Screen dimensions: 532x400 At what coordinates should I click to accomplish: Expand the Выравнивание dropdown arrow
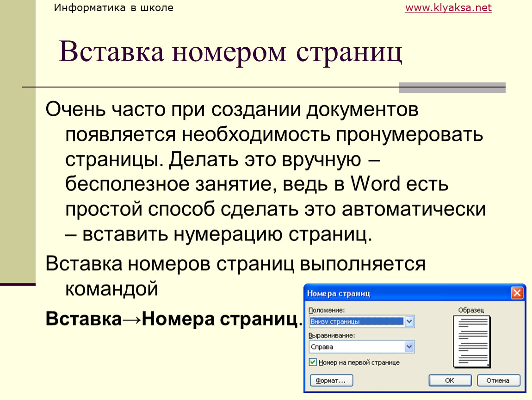[x=409, y=347]
